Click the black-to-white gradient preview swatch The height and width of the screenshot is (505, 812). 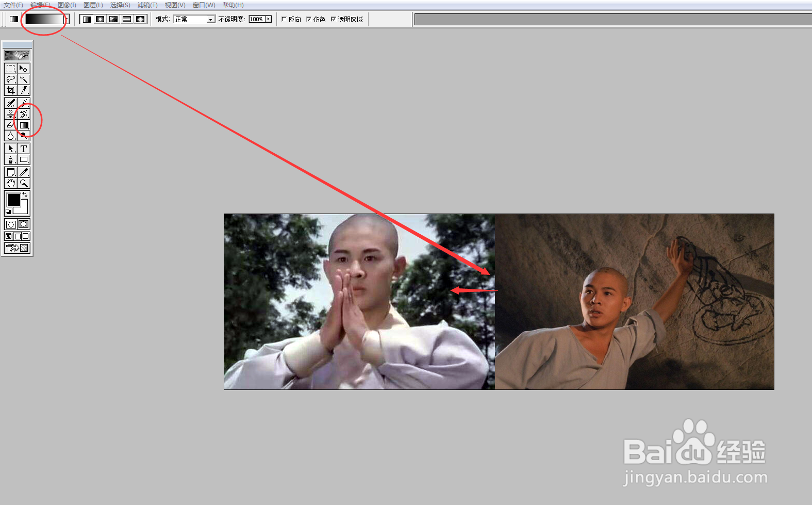[44, 19]
